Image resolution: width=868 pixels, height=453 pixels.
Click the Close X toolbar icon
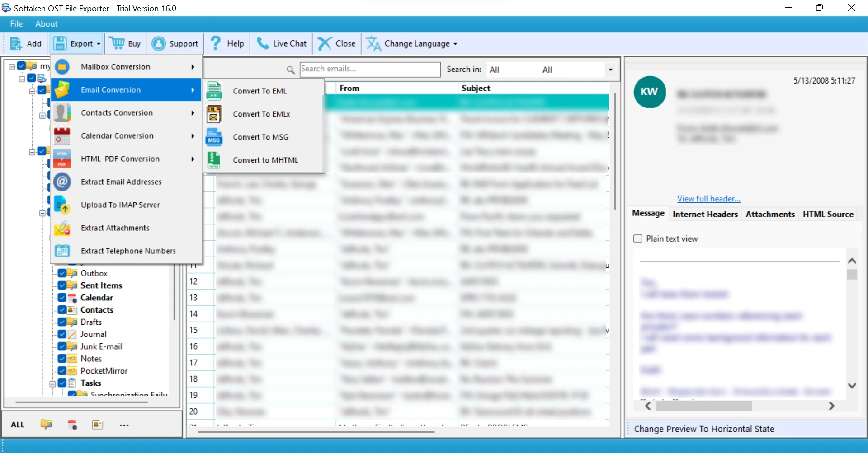325,44
